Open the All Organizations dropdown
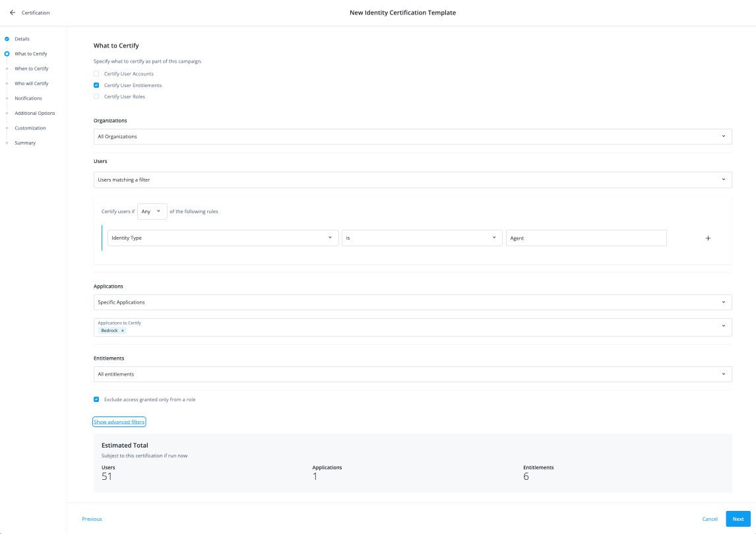Screen dimensions: 756x534 (x=413, y=137)
